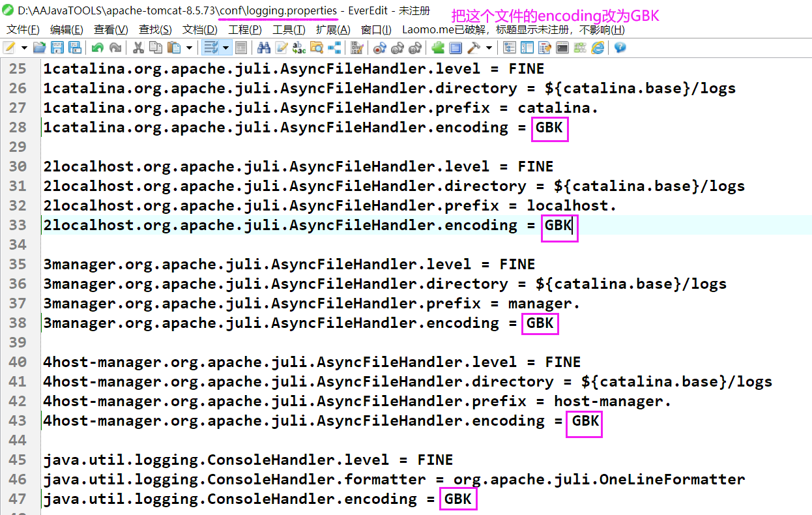
Task: Click GBK value on line 43
Action: click(586, 421)
